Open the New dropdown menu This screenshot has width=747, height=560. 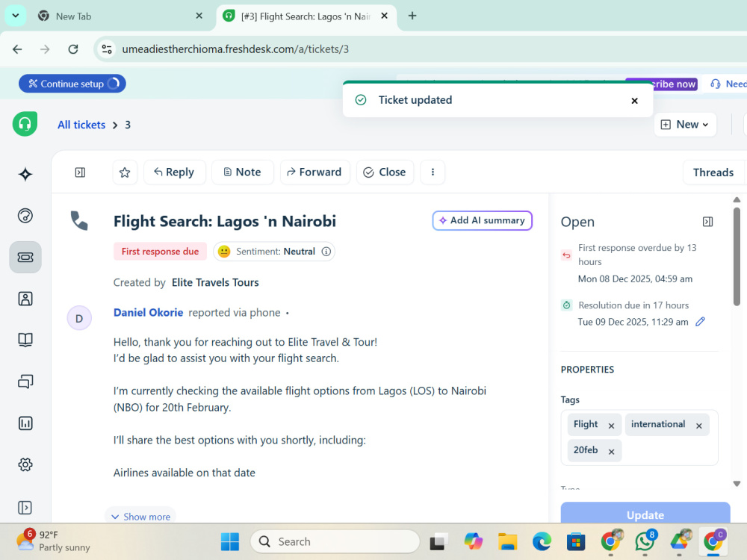coord(685,124)
